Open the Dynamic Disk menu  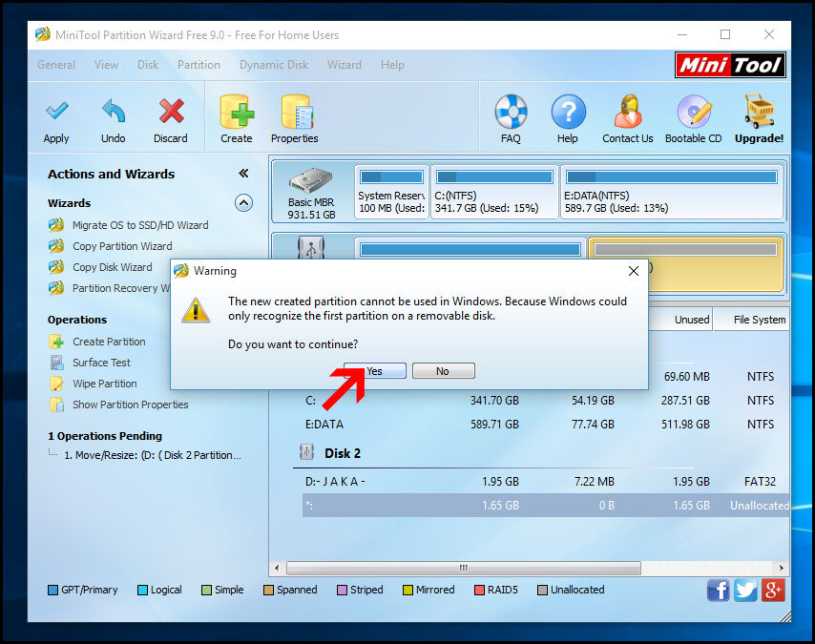[274, 65]
